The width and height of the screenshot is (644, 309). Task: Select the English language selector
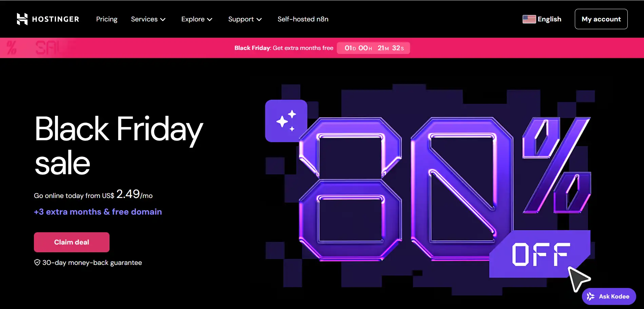[x=542, y=19]
